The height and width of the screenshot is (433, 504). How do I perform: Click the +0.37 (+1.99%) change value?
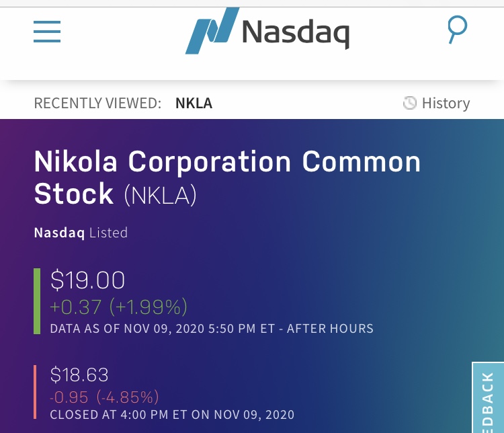pos(118,307)
